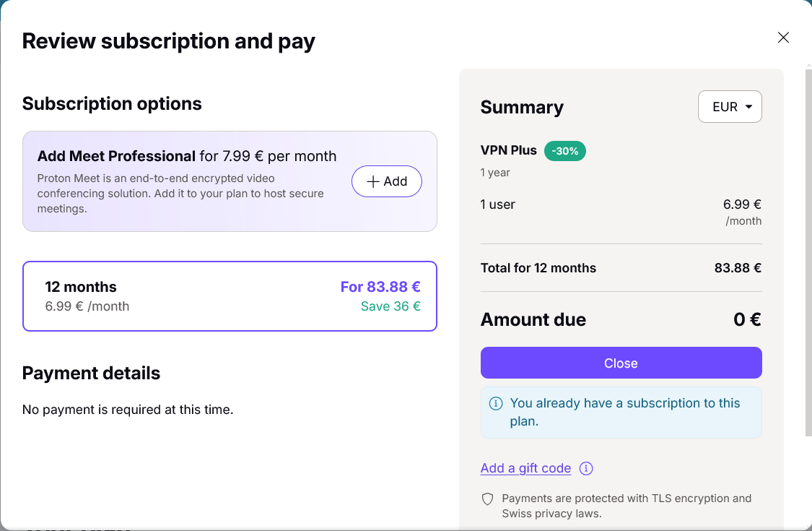Dismiss the dialog with the X icon

click(x=783, y=38)
